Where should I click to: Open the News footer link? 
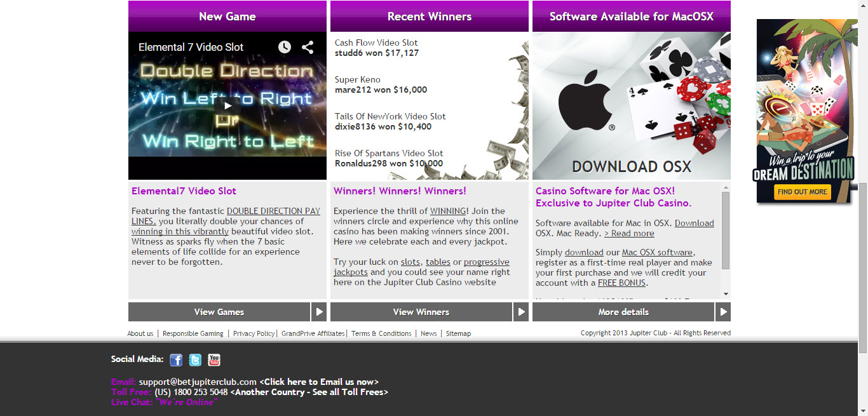point(429,333)
